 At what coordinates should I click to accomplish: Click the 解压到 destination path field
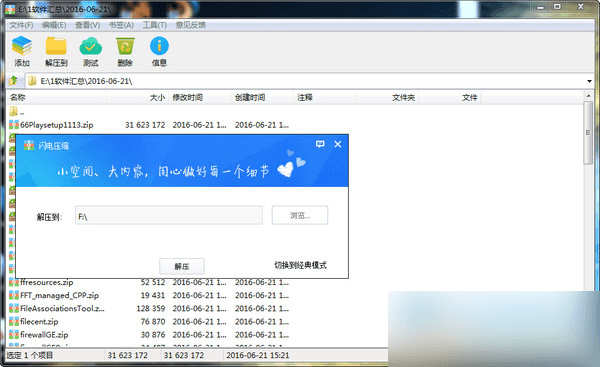(x=169, y=215)
